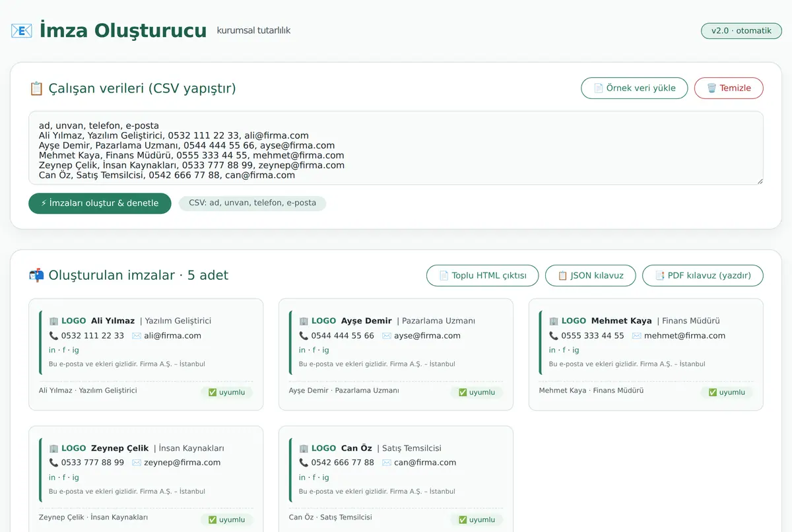
Task: Click the envelope icon before ali@firma.com
Action: [x=137, y=335]
